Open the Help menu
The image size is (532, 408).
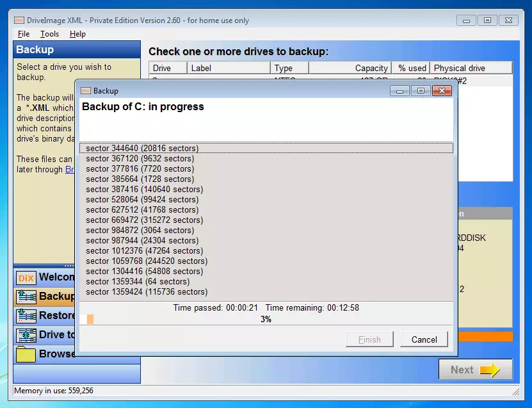[x=77, y=34]
